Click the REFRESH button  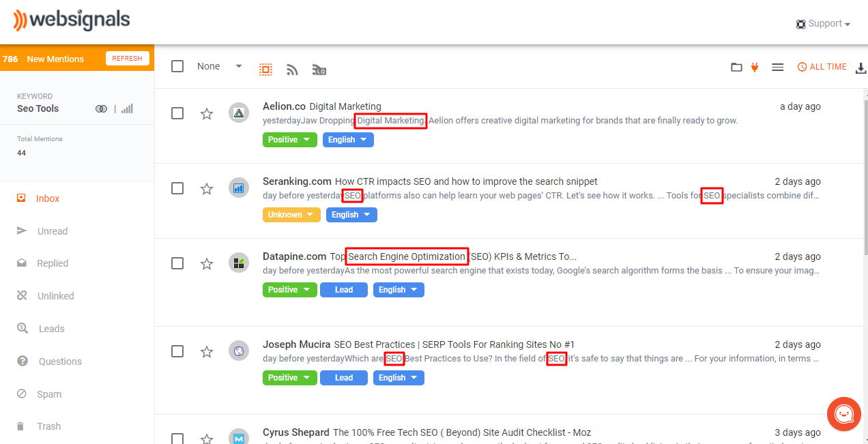128,59
